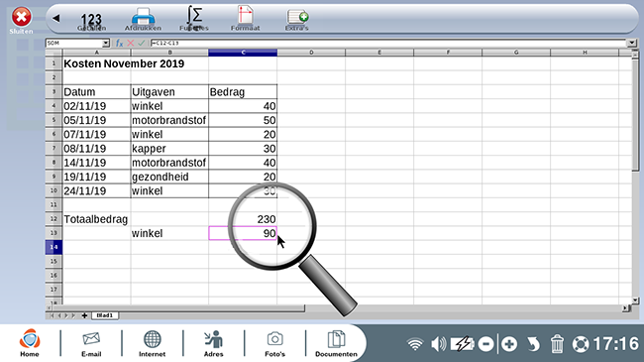This screenshot has height=362, width=644.
Task: Select the highlighted column C header
Action: 243,53
